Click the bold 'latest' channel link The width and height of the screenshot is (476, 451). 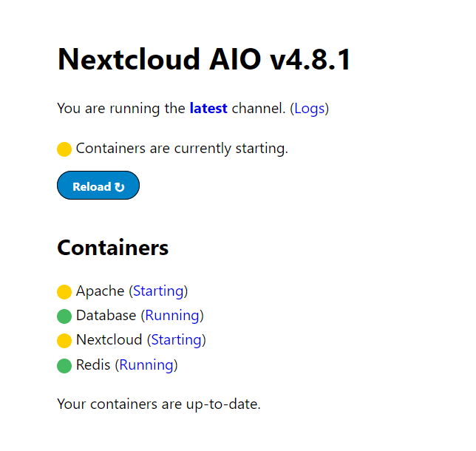(208, 109)
